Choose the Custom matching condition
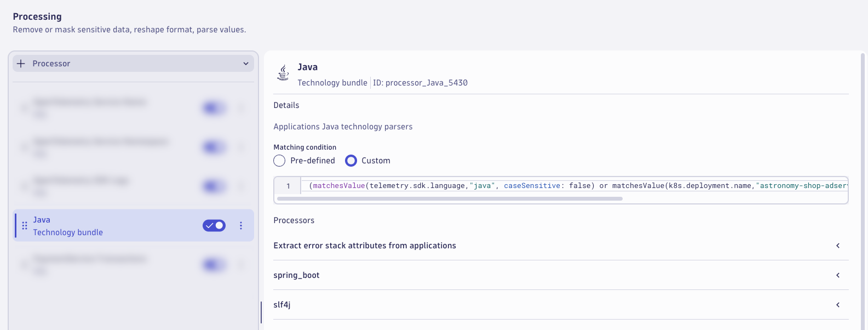This screenshot has height=330, width=868. tap(351, 161)
